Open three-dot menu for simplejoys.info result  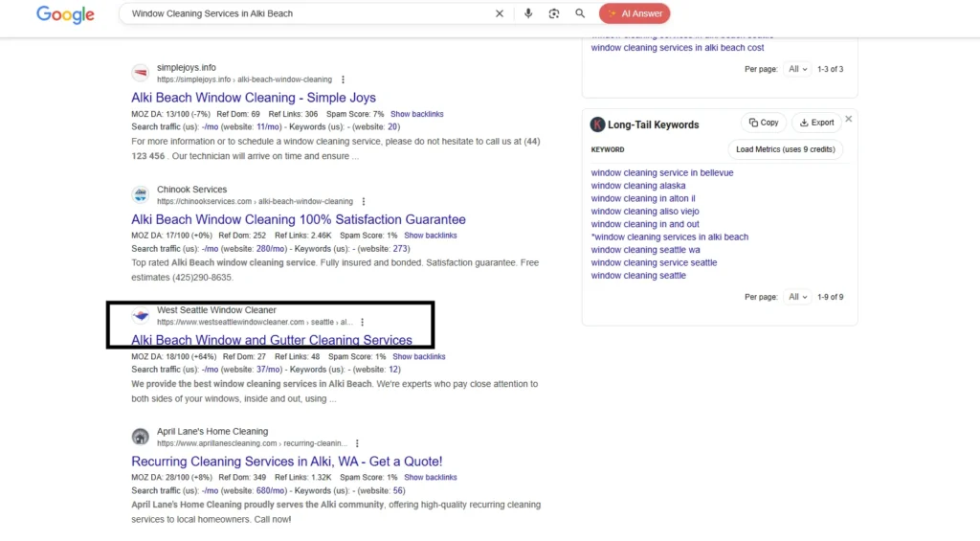coord(343,80)
